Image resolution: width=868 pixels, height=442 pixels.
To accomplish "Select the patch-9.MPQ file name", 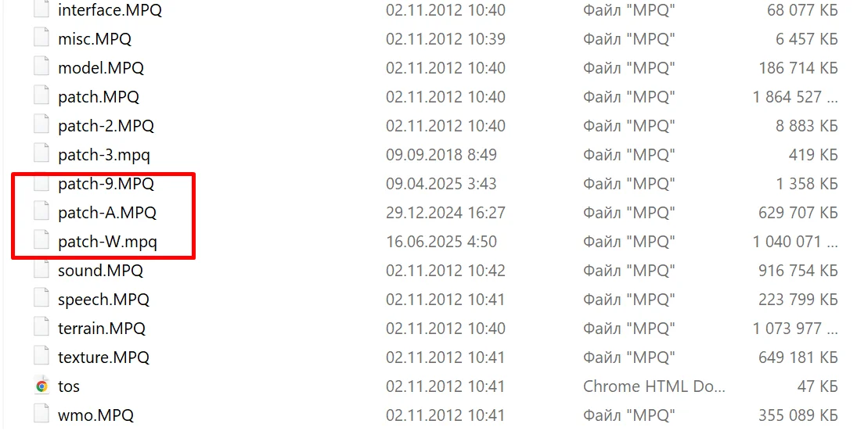I will [106, 184].
